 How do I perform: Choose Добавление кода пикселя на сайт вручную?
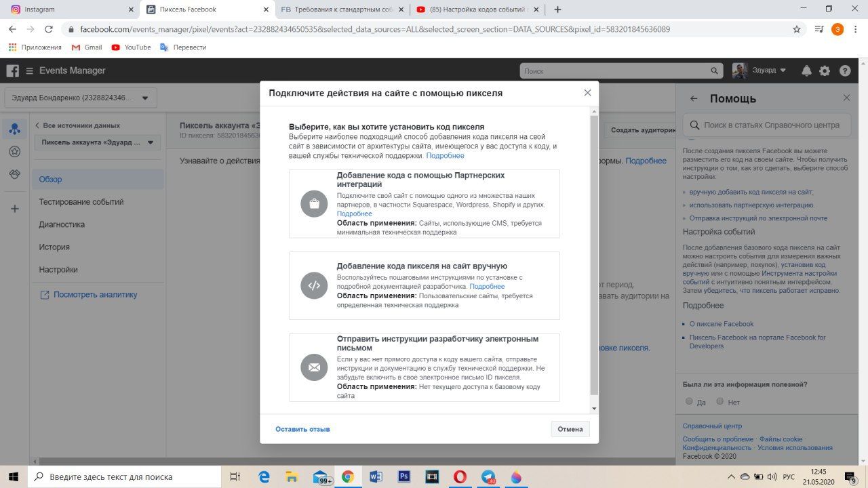[x=425, y=285]
